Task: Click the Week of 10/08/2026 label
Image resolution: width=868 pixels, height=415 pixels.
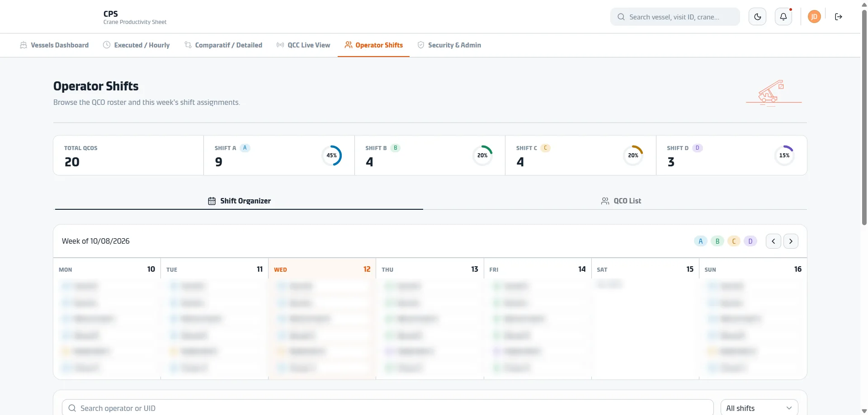Action: (x=96, y=241)
